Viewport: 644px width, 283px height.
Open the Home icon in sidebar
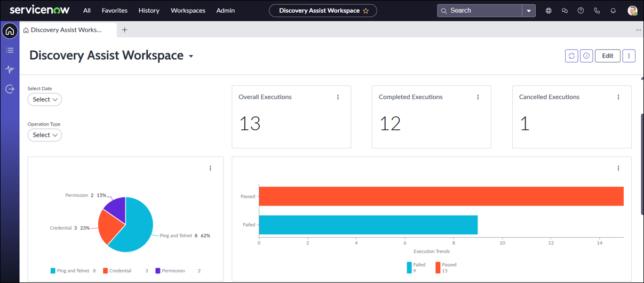pos(10,31)
